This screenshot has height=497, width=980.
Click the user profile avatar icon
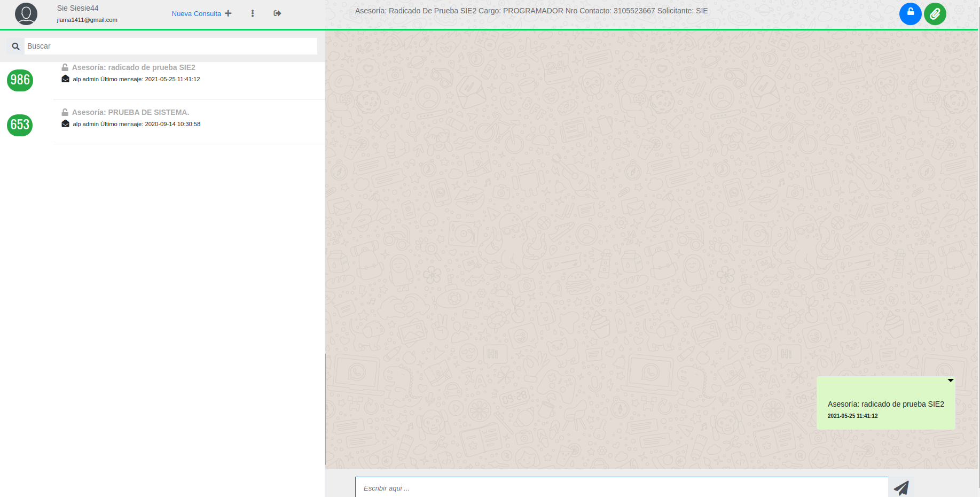pyautogui.click(x=26, y=14)
